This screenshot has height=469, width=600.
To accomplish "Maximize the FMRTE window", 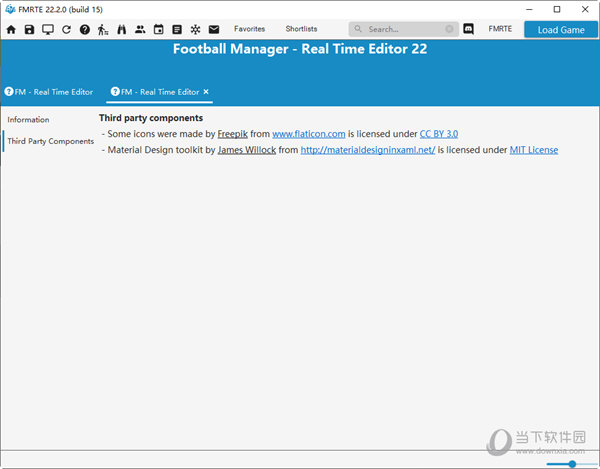I will point(557,9).
